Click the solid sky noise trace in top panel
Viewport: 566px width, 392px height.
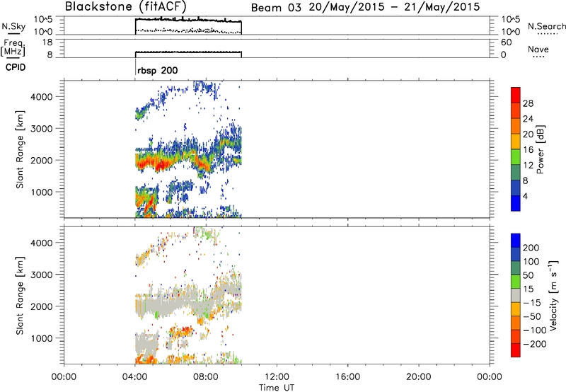coord(187,19)
